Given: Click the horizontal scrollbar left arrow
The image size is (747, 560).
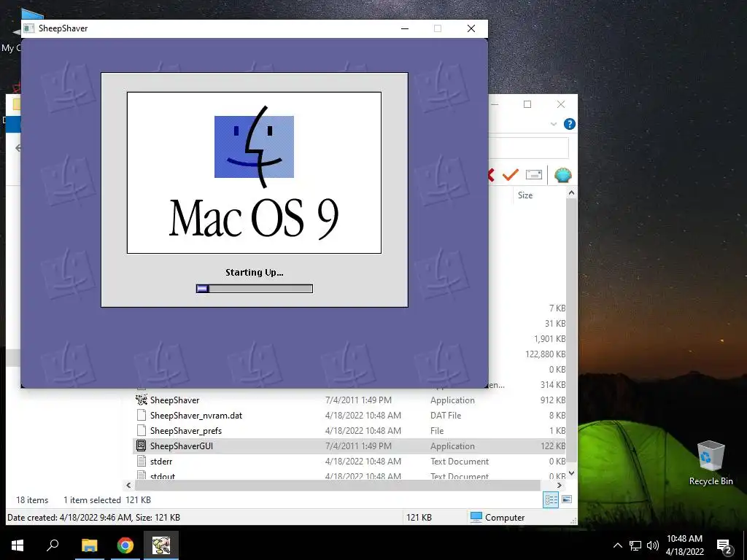Looking at the screenshot, I should (x=128, y=485).
